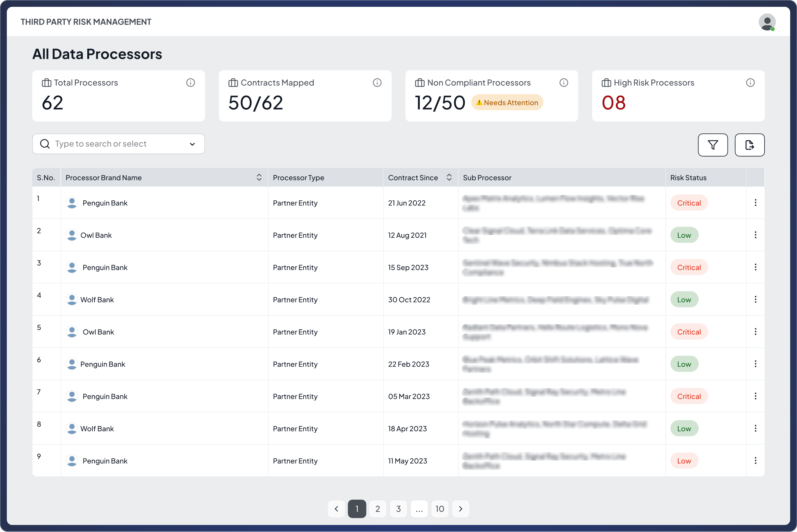Click Critical status in row 1

pos(689,203)
